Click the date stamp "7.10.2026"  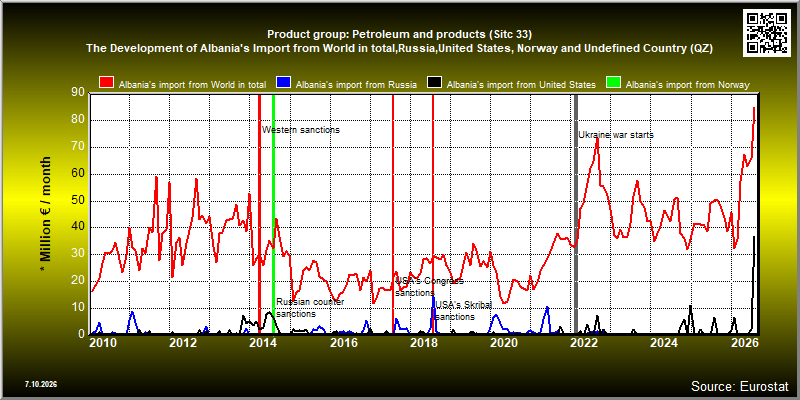click(x=41, y=383)
